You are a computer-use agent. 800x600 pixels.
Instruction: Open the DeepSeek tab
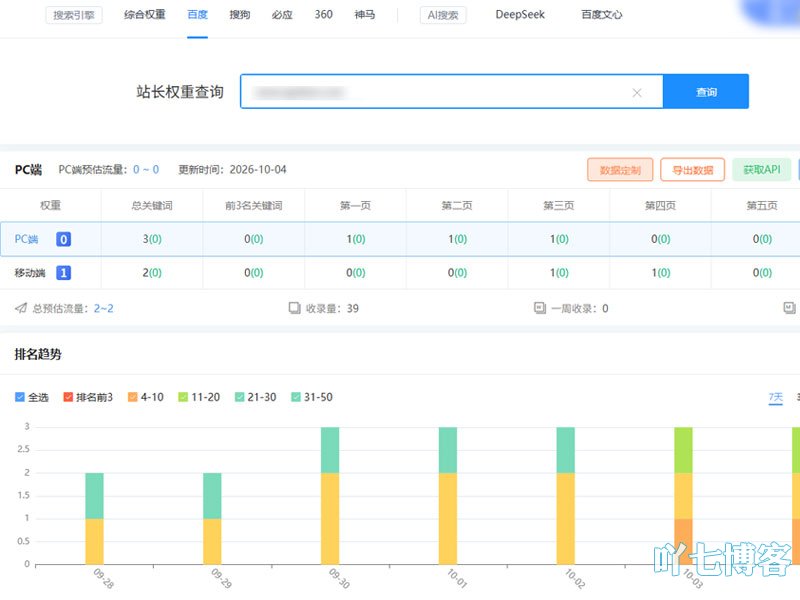520,15
